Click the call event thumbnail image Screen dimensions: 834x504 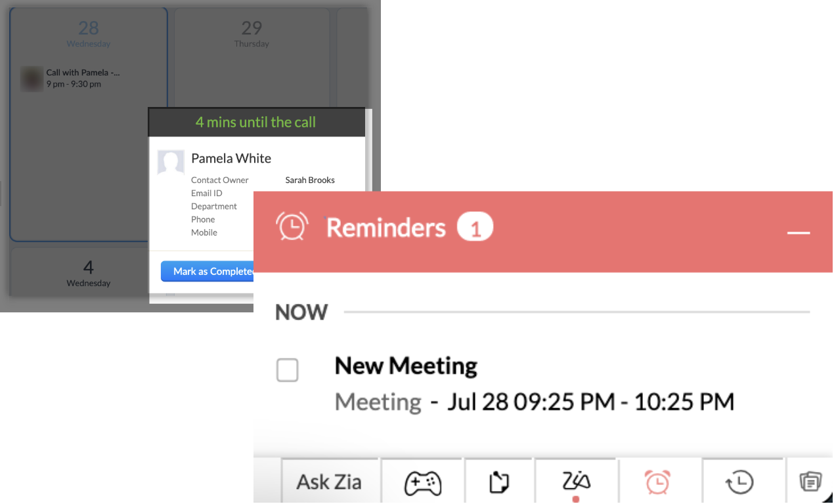click(x=32, y=79)
